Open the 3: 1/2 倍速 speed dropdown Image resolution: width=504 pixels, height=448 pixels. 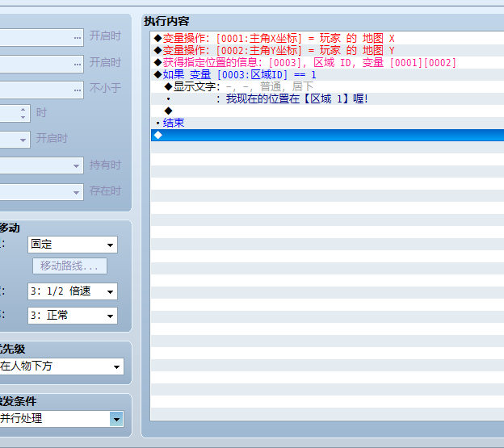point(73,291)
